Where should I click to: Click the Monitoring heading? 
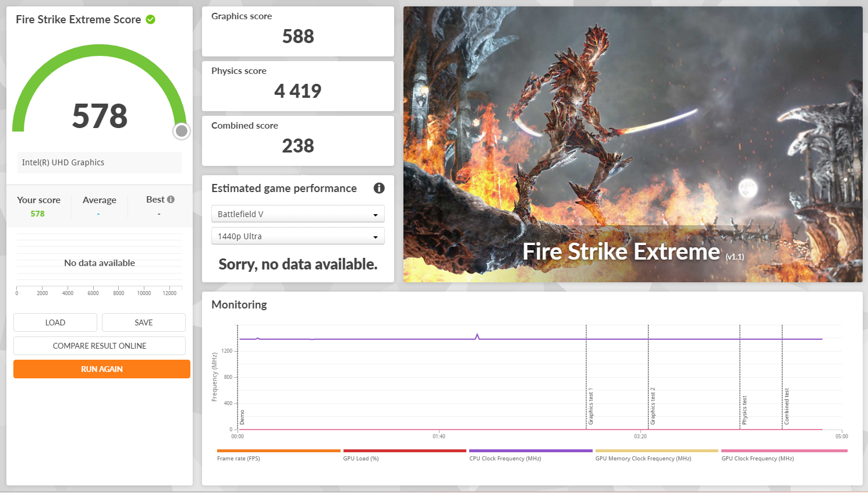click(x=239, y=304)
